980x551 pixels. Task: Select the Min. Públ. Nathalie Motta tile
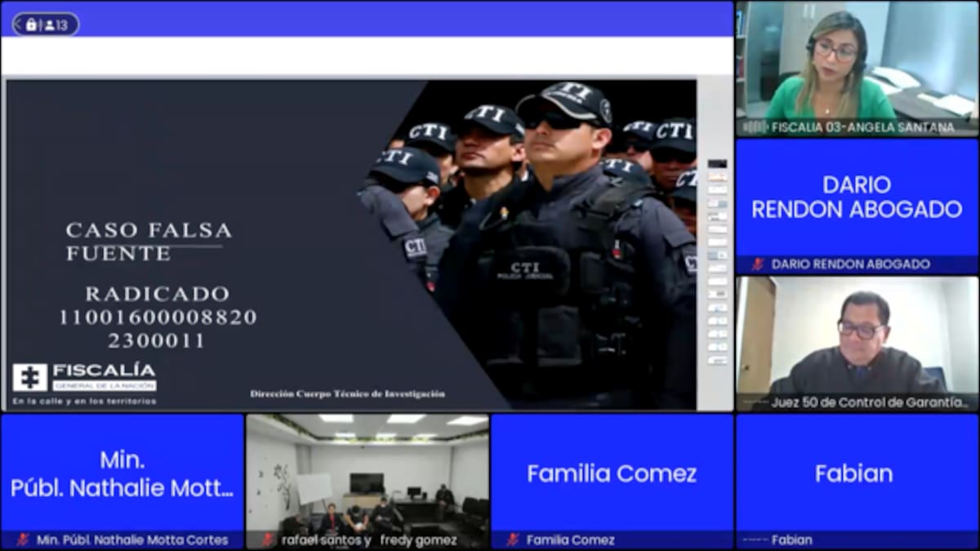coord(122,473)
